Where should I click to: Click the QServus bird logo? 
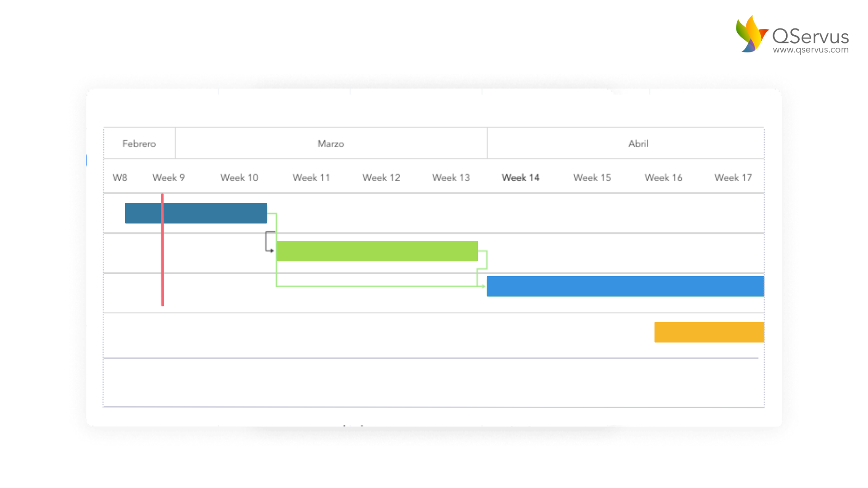tap(751, 34)
